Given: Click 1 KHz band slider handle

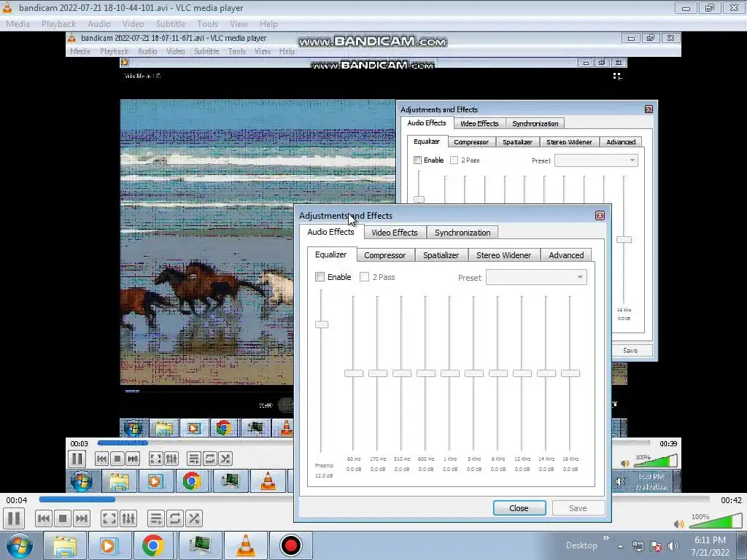Looking at the screenshot, I should [449, 373].
